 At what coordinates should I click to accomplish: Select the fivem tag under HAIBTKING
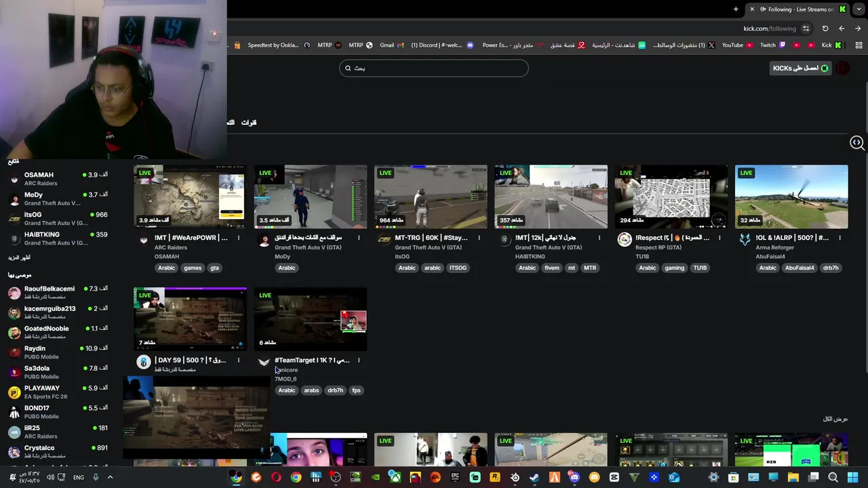(552, 268)
